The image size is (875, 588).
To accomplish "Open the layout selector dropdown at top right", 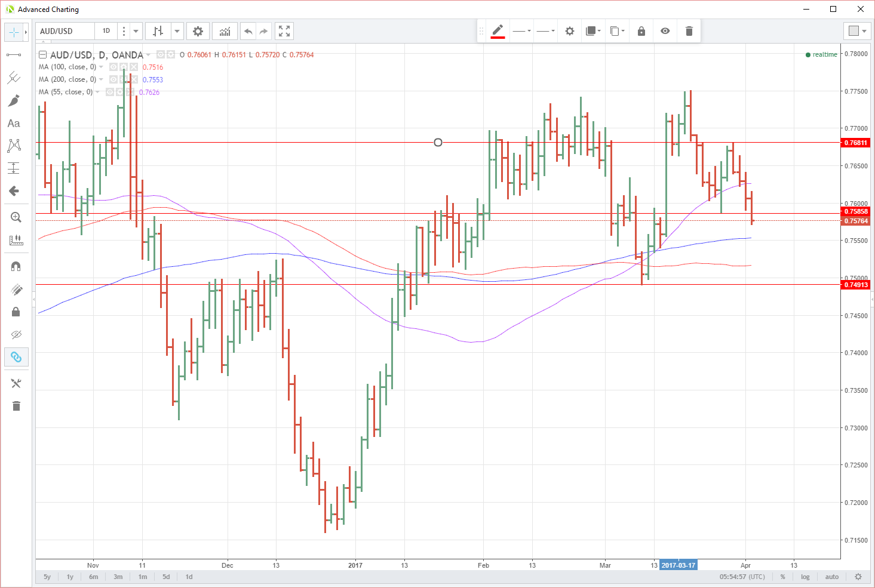I will click(x=857, y=31).
